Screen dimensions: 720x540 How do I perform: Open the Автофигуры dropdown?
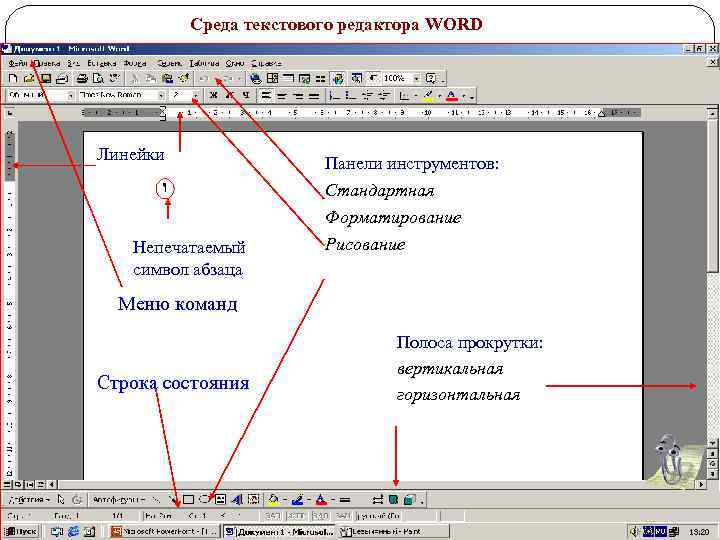coord(119,499)
